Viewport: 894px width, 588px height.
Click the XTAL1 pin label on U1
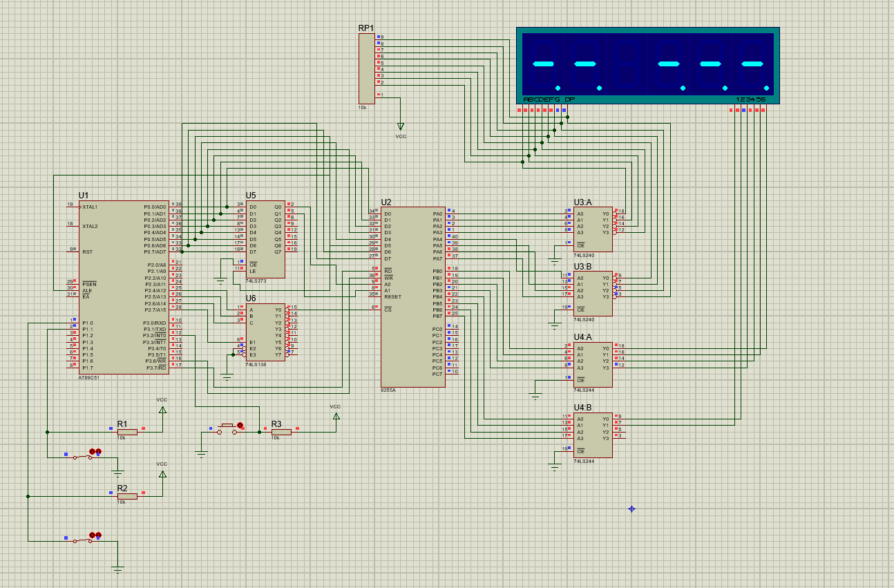(90, 207)
